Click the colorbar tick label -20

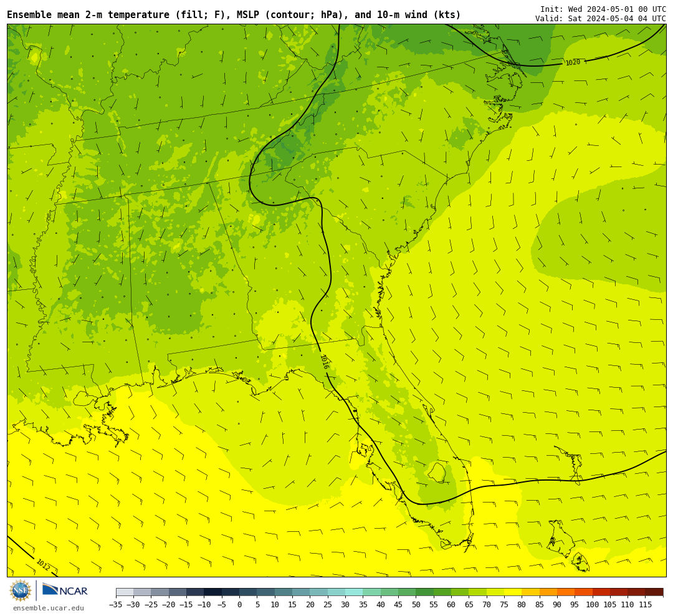[x=169, y=604]
